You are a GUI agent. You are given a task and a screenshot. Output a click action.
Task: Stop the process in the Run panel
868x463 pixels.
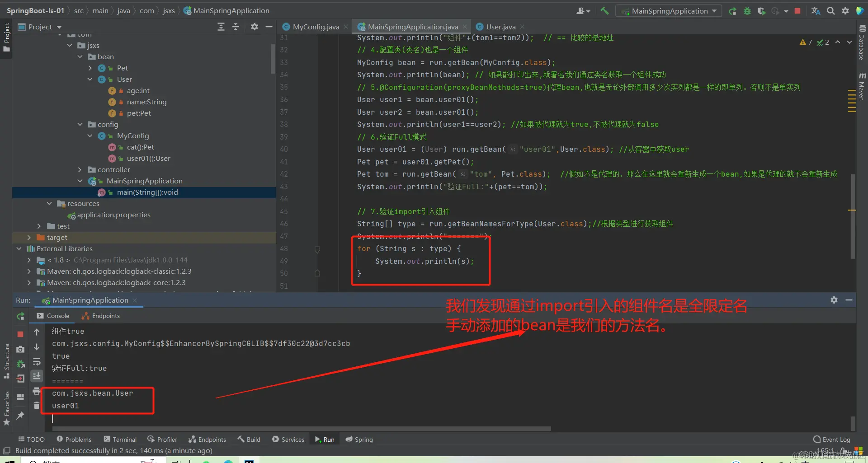(x=20, y=334)
